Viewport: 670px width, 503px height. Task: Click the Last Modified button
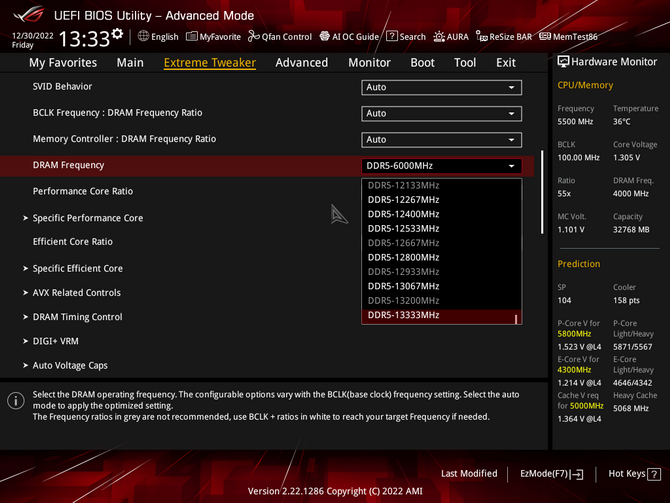[469, 474]
